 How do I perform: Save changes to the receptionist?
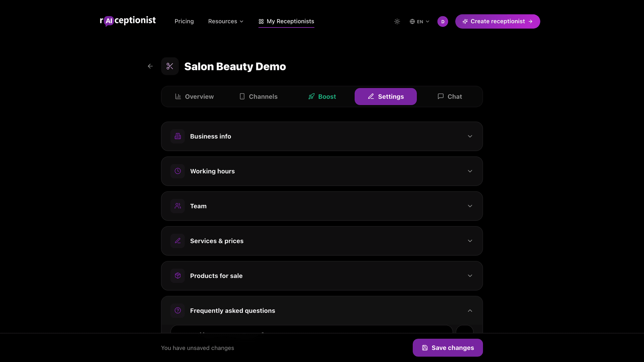(448, 348)
